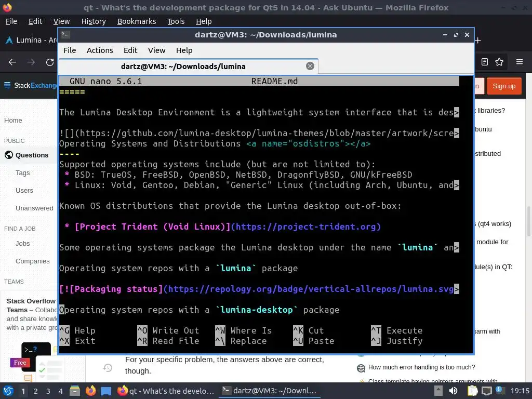Open Companies in the sidebar
The height and width of the screenshot is (399, 532).
32,261
